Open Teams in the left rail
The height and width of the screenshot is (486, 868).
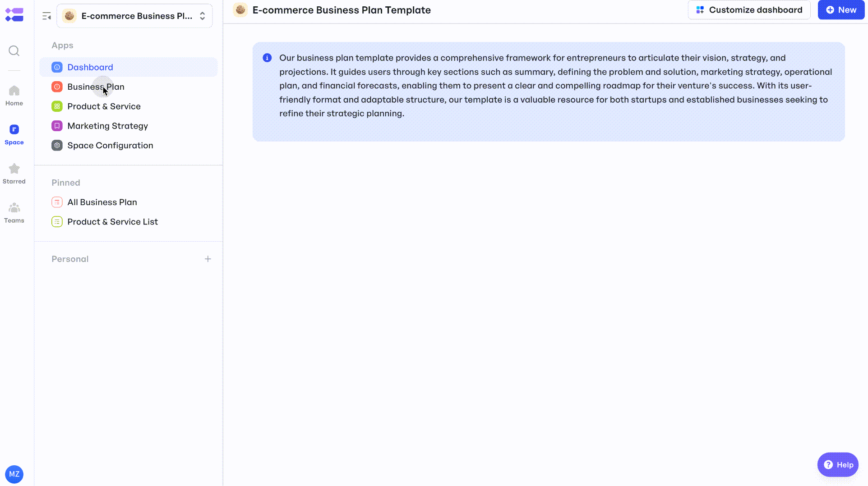[14, 213]
